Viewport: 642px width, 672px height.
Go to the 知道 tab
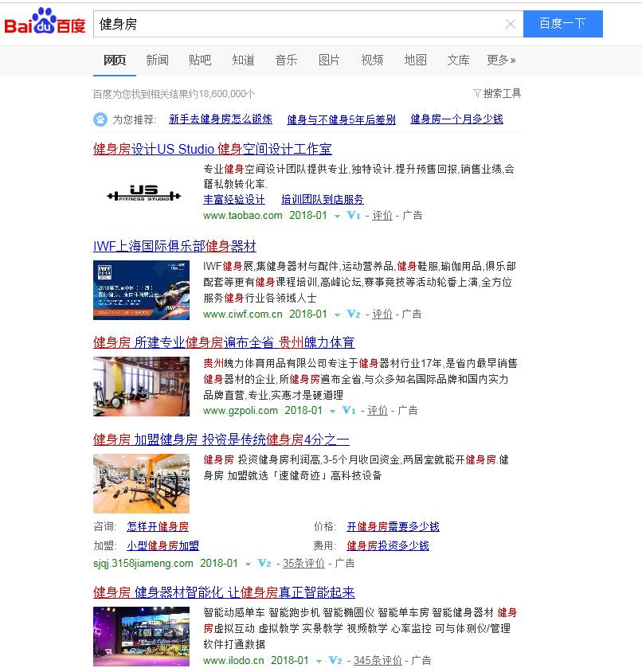pos(243,60)
